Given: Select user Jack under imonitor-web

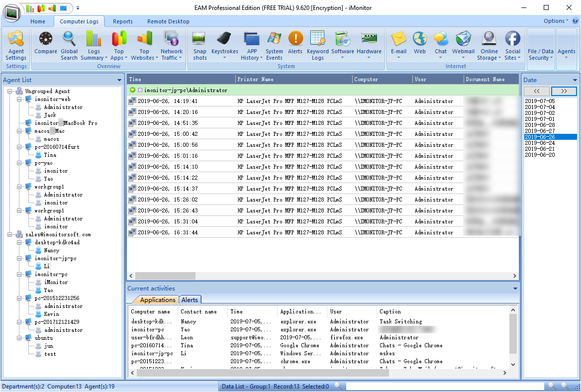Looking at the screenshot, I should (x=50, y=115).
